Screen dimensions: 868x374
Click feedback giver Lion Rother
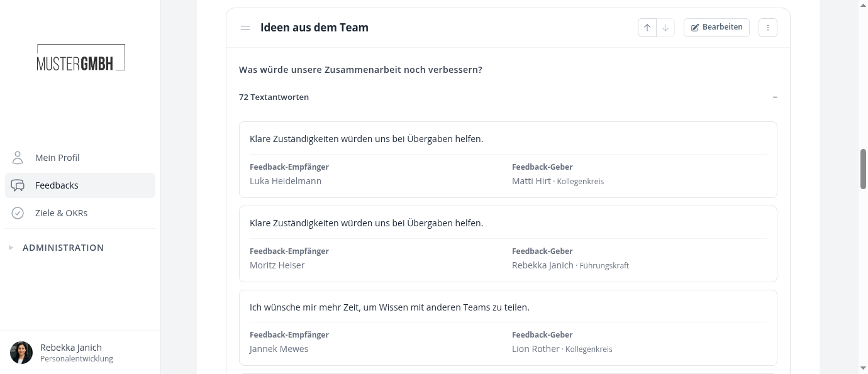click(x=536, y=349)
